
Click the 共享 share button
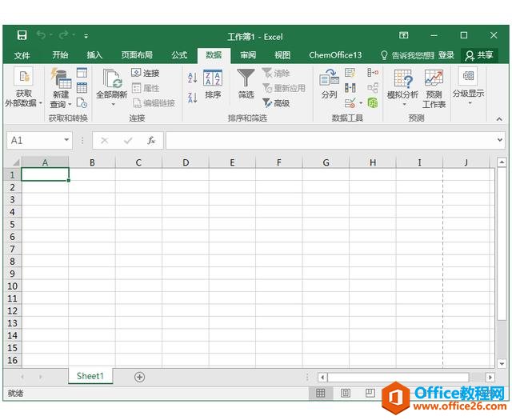479,55
